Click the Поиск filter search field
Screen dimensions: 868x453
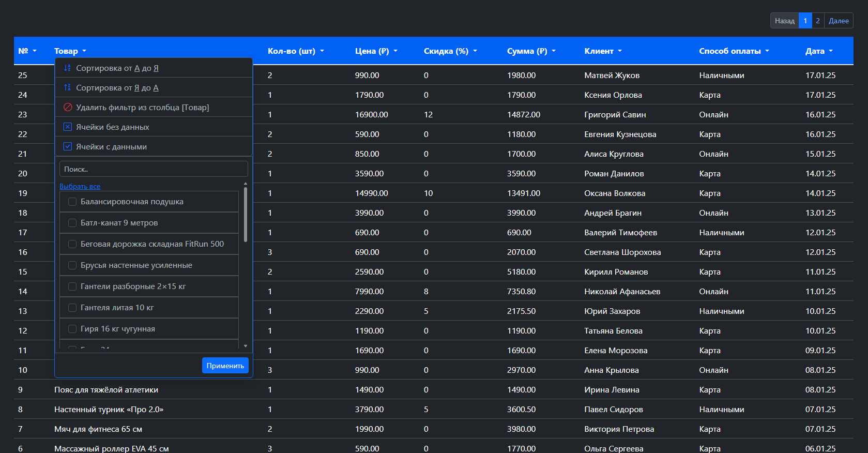point(154,169)
